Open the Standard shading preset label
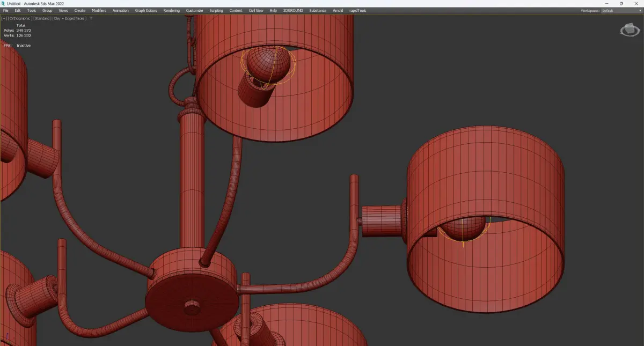The width and height of the screenshot is (644, 346). [42, 18]
